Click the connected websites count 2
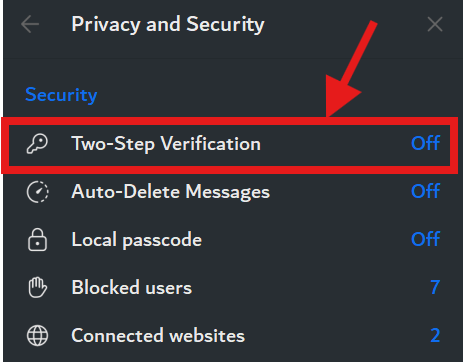Screen dimensions: 463x362 (x=435, y=335)
